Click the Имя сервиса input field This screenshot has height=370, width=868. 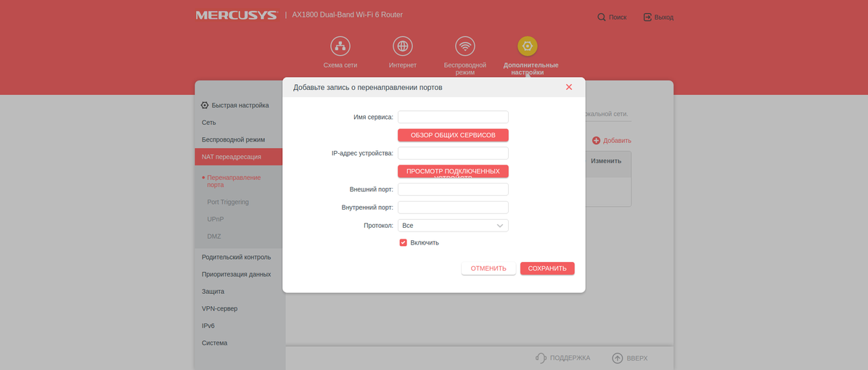click(x=453, y=117)
